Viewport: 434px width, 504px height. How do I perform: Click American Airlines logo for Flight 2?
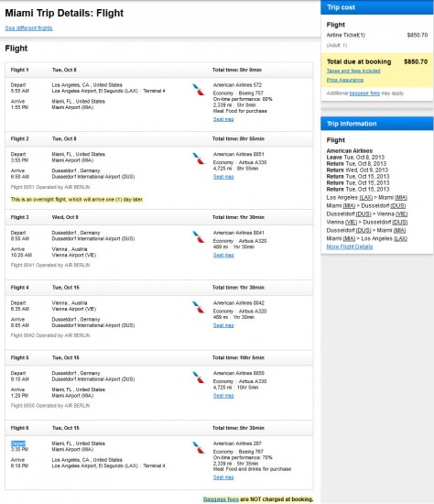point(198,159)
